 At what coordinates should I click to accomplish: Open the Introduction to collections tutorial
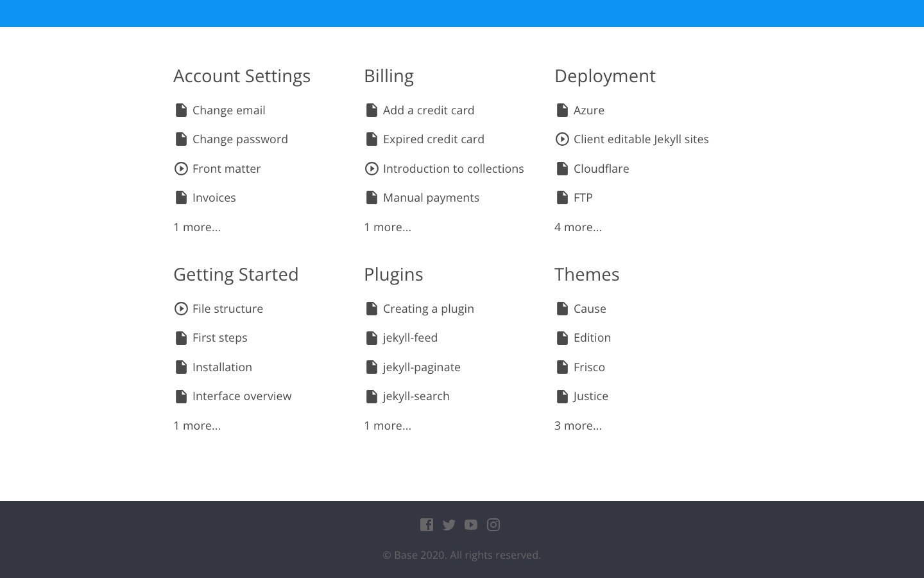click(454, 169)
